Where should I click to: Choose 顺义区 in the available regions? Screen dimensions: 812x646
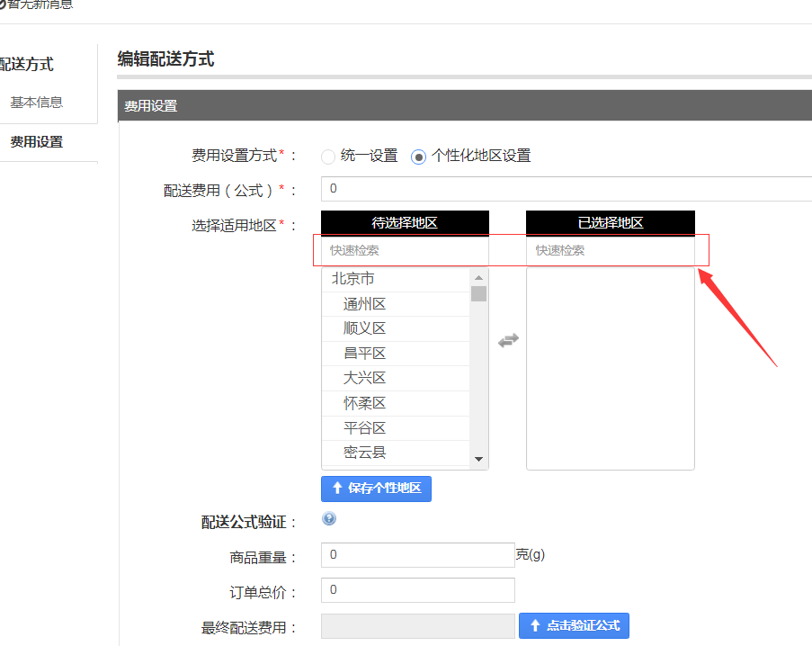pos(364,328)
